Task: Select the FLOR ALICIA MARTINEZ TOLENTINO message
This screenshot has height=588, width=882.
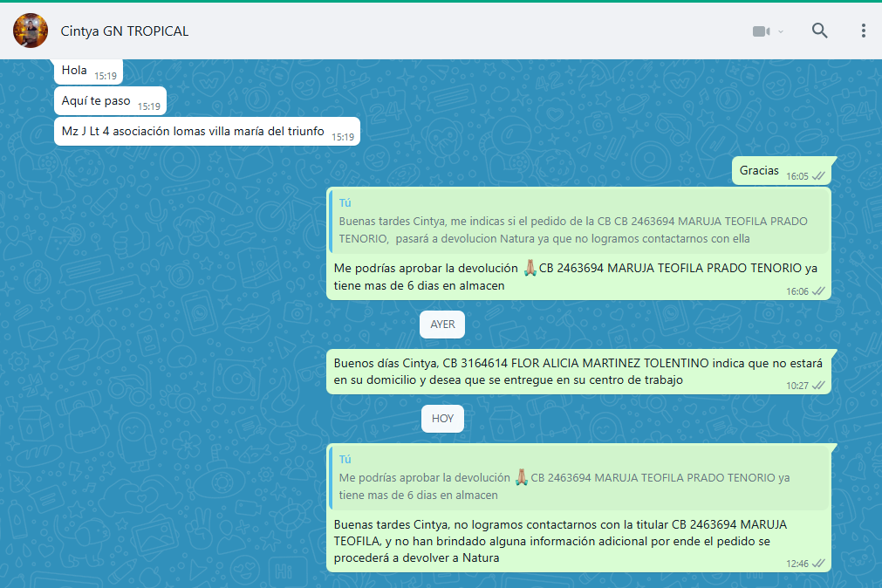Action: point(576,371)
